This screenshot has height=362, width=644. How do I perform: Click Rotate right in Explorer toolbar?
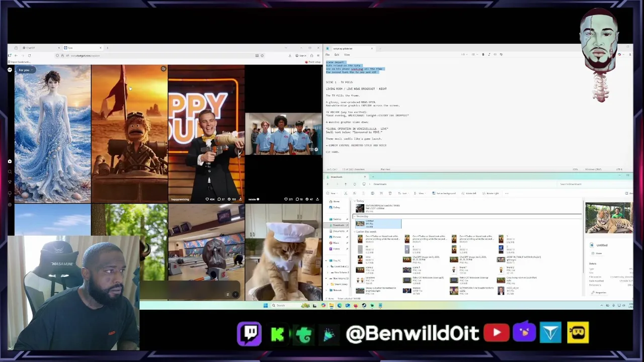(x=490, y=194)
